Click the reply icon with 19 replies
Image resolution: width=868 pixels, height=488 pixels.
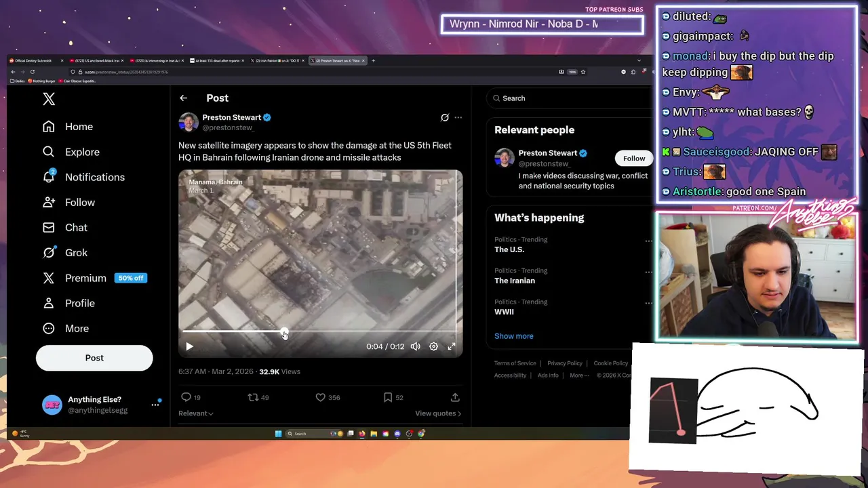[186, 397]
